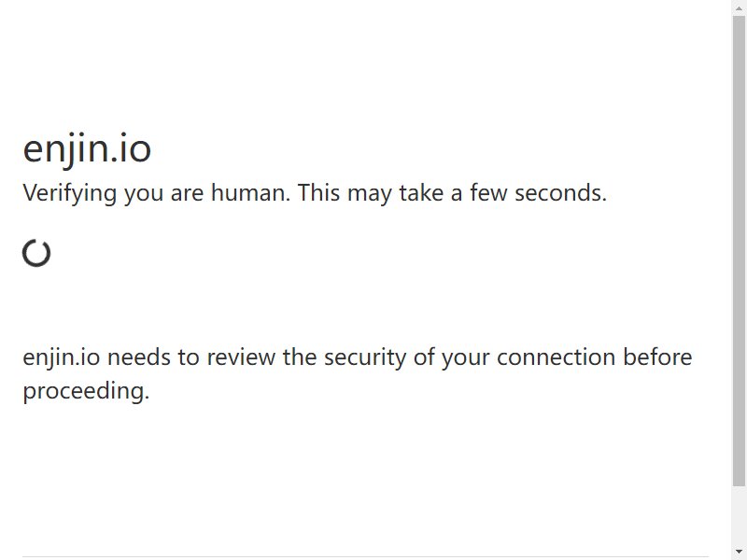747x560 pixels.
Task: Click the word "your" in the security paragraph
Action: pyautogui.click(x=466, y=359)
